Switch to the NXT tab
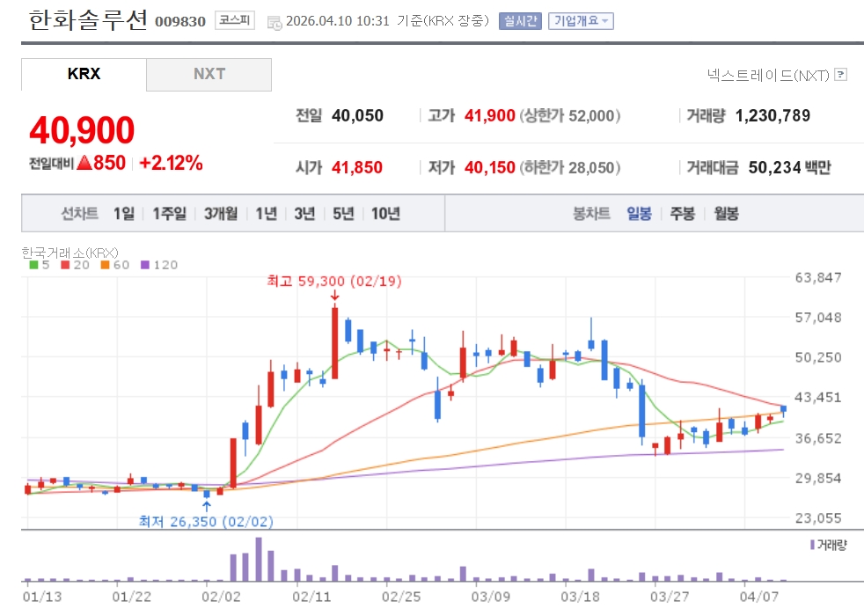Image resolution: width=864 pixels, height=616 pixels. 209,74
